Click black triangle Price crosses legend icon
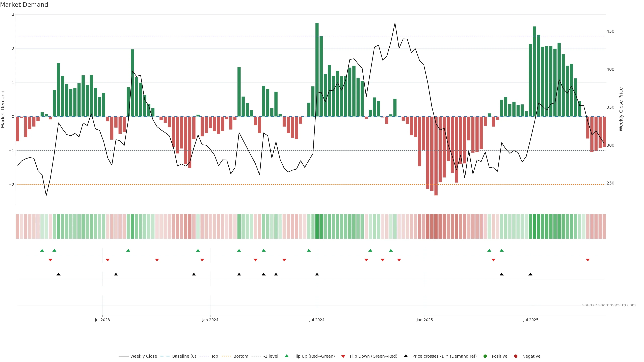 coord(406,356)
